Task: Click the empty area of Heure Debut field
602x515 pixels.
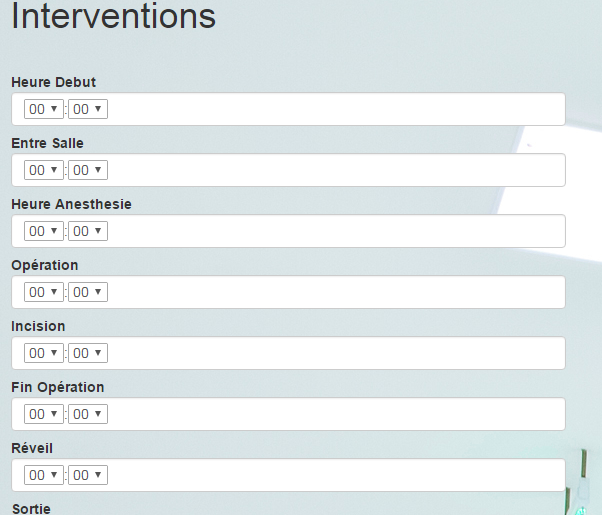Action: pyautogui.click(x=330, y=109)
